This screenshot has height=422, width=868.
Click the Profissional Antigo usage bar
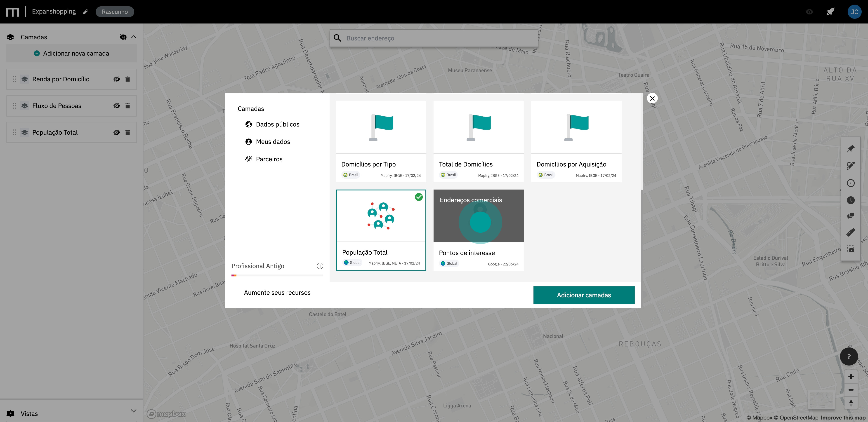pos(277,275)
